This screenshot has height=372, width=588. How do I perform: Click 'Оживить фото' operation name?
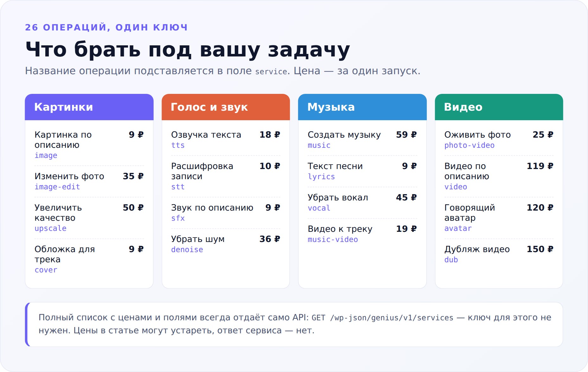point(477,135)
